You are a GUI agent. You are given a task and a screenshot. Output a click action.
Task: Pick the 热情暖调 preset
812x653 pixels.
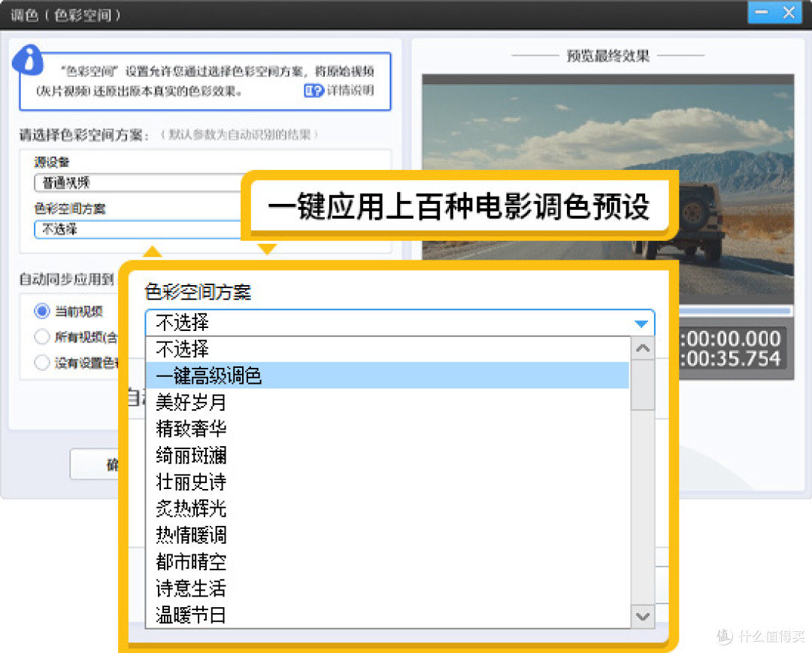387,535
